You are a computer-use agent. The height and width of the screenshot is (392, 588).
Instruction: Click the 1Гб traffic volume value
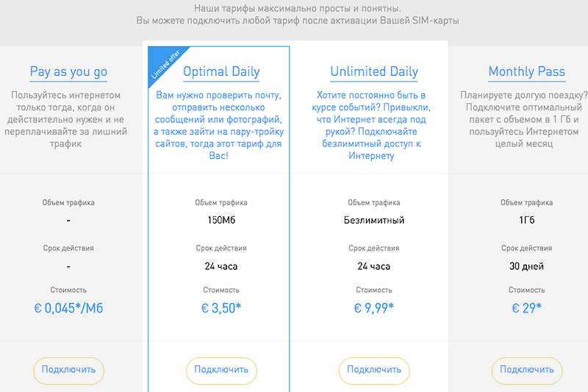click(526, 220)
